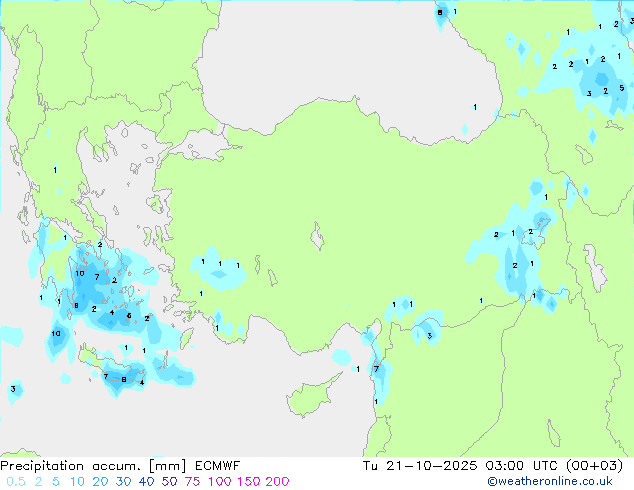
Task: Click the "200" value in the color legend
Action: coord(277,482)
